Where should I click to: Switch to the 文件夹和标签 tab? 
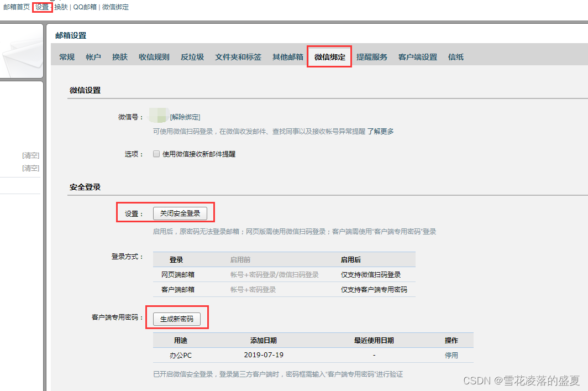click(x=238, y=57)
